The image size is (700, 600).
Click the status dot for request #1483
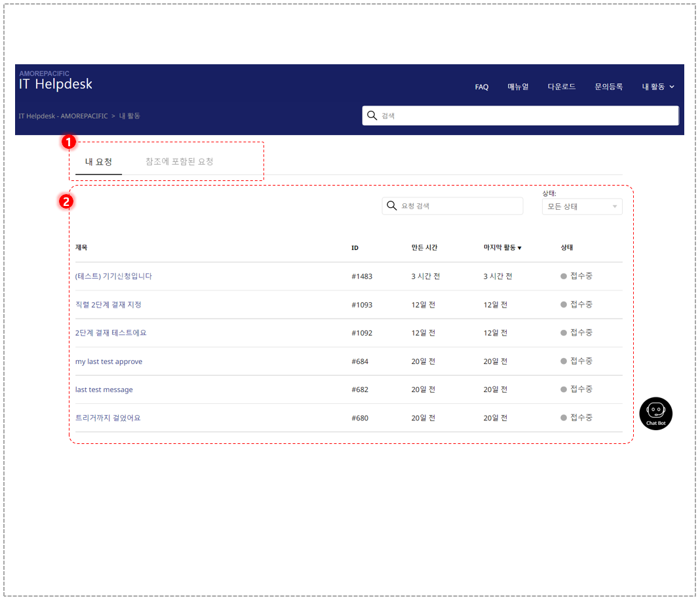(x=564, y=276)
